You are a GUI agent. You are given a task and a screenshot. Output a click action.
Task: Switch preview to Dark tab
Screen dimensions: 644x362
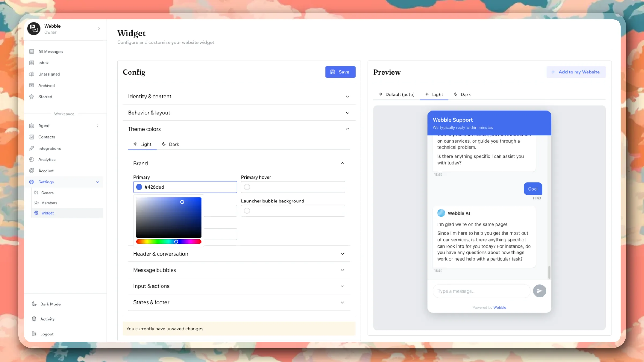tap(462, 94)
